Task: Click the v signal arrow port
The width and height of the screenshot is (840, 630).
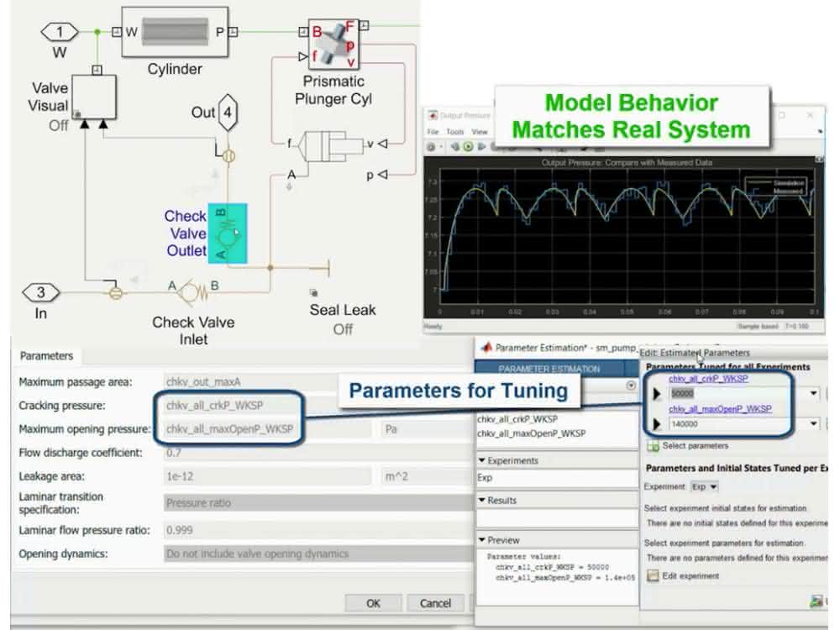Action: click(x=382, y=144)
